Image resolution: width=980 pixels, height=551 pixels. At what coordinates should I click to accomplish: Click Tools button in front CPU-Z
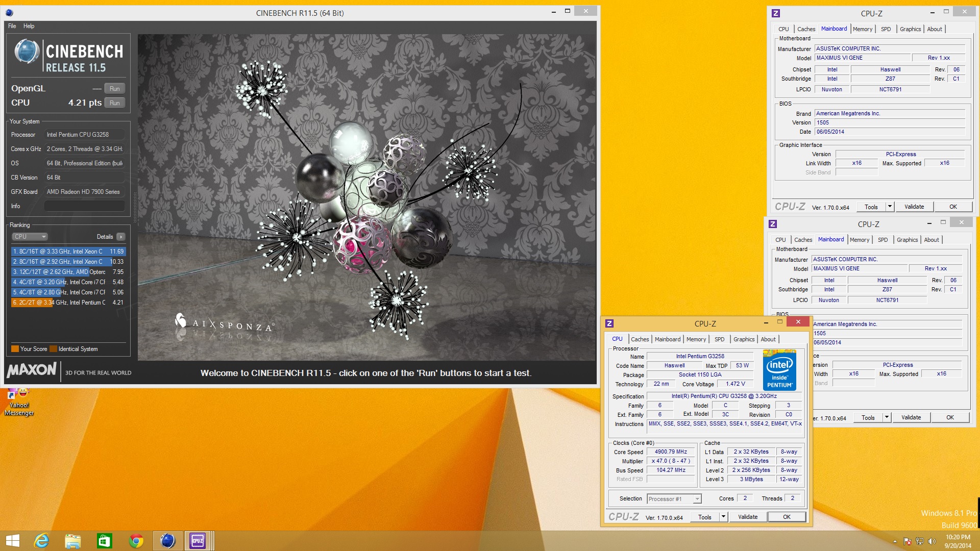click(704, 517)
